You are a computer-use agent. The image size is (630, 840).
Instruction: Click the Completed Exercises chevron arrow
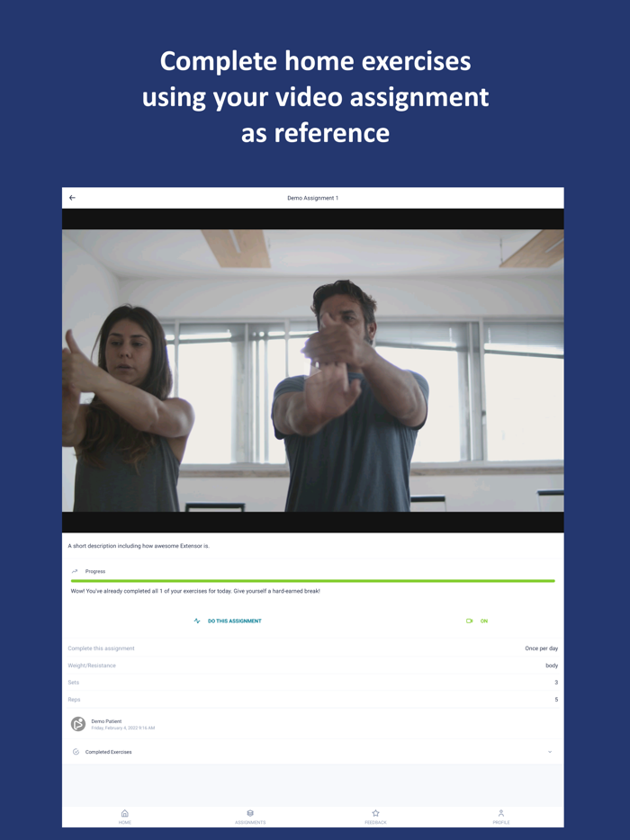[x=550, y=752]
